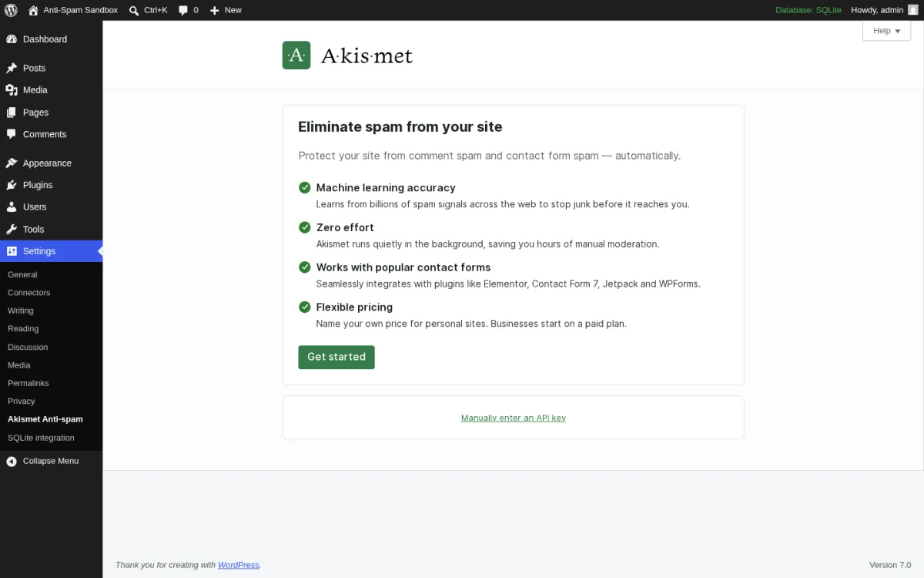The height and width of the screenshot is (578, 924).
Task: Open the Howdy, admin account menu
Action: [x=885, y=10]
